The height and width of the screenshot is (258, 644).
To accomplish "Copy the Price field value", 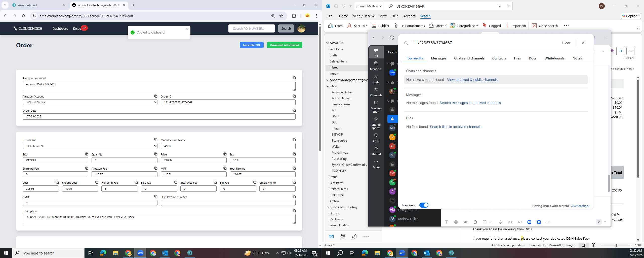I will pyautogui.click(x=225, y=154).
